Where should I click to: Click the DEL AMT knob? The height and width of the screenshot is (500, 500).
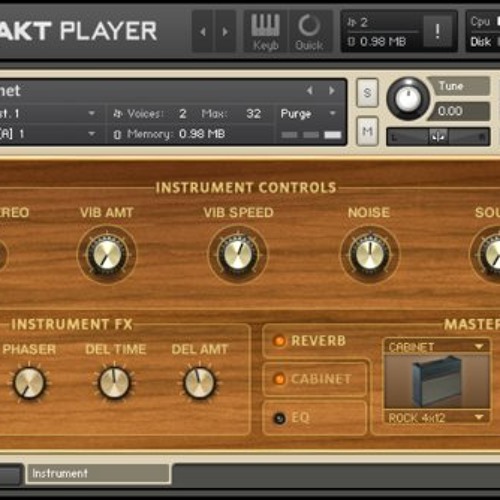(x=199, y=383)
